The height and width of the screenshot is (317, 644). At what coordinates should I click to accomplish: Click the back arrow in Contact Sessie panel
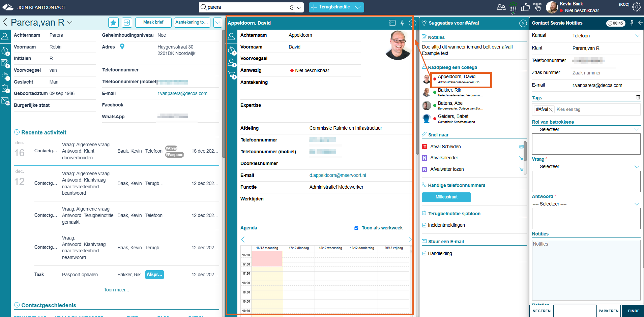point(640,23)
